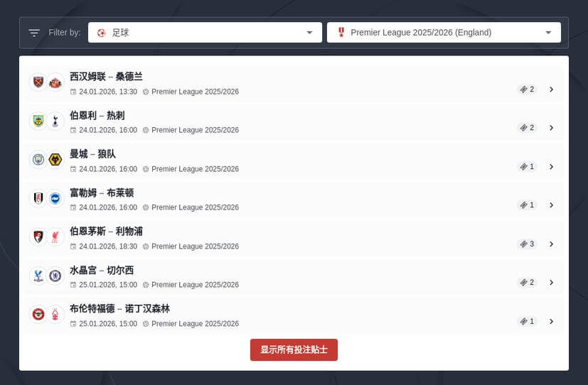Click the trophy icon in league dropdown
Viewport: 588px width, 385px height.
341,33
